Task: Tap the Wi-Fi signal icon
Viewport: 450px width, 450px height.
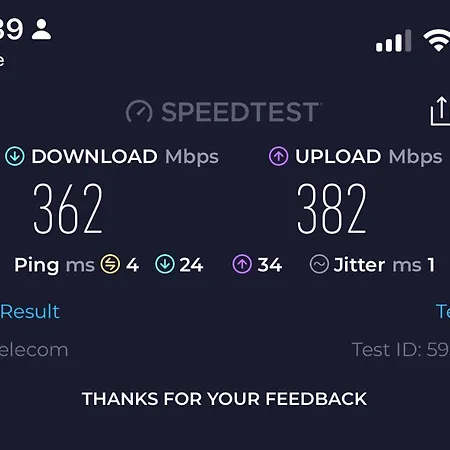Action: coord(437,40)
